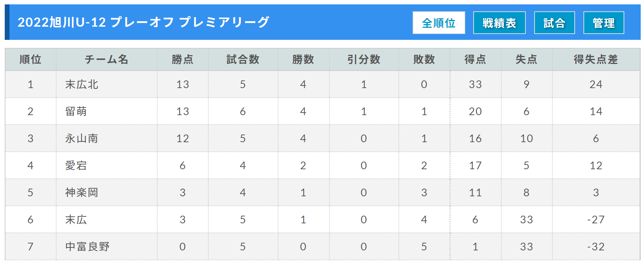Select team 永山南 row name
This screenshot has height=265, width=644.
82,139
